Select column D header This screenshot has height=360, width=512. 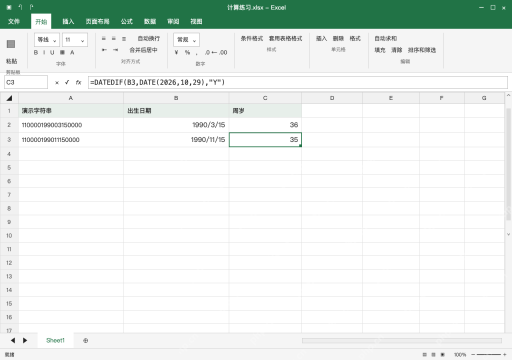pos(332,98)
